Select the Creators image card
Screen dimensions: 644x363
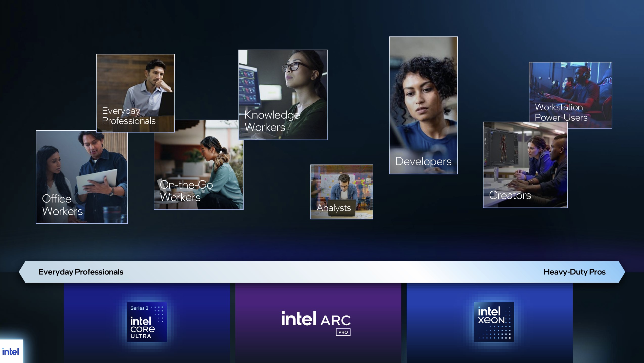[x=525, y=165]
